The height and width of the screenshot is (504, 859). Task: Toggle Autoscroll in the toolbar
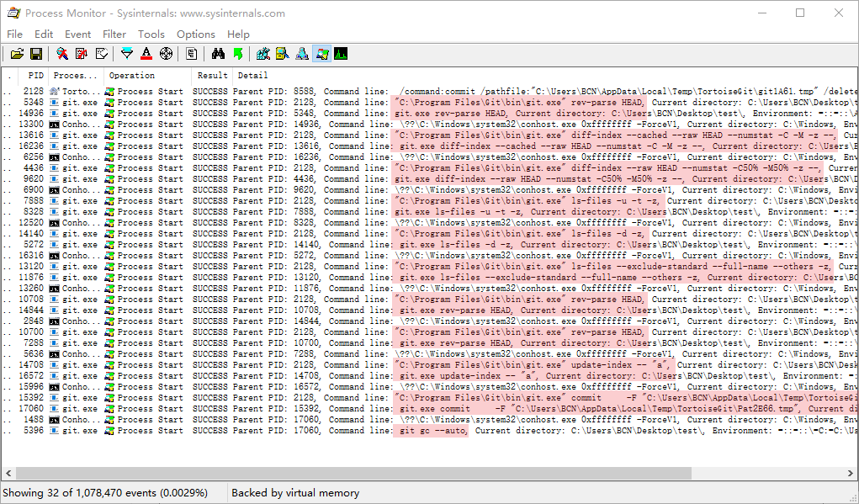pyautogui.click(x=82, y=54)
